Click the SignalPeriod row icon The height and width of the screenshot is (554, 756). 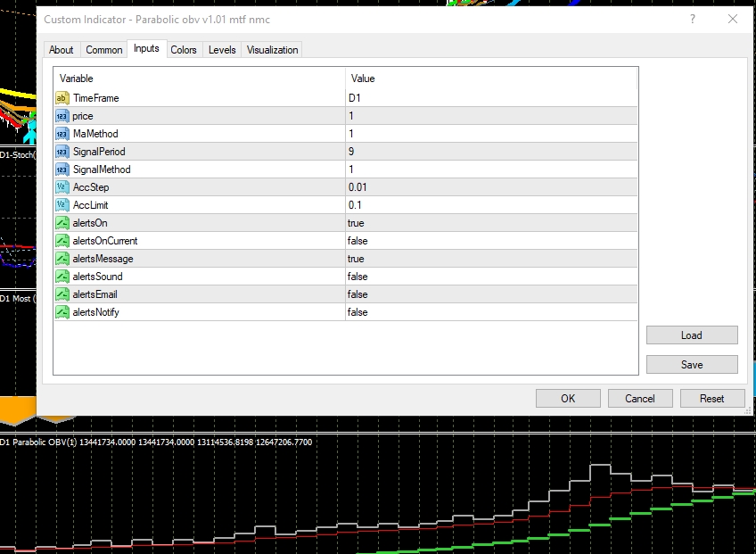tap(62, 152)
